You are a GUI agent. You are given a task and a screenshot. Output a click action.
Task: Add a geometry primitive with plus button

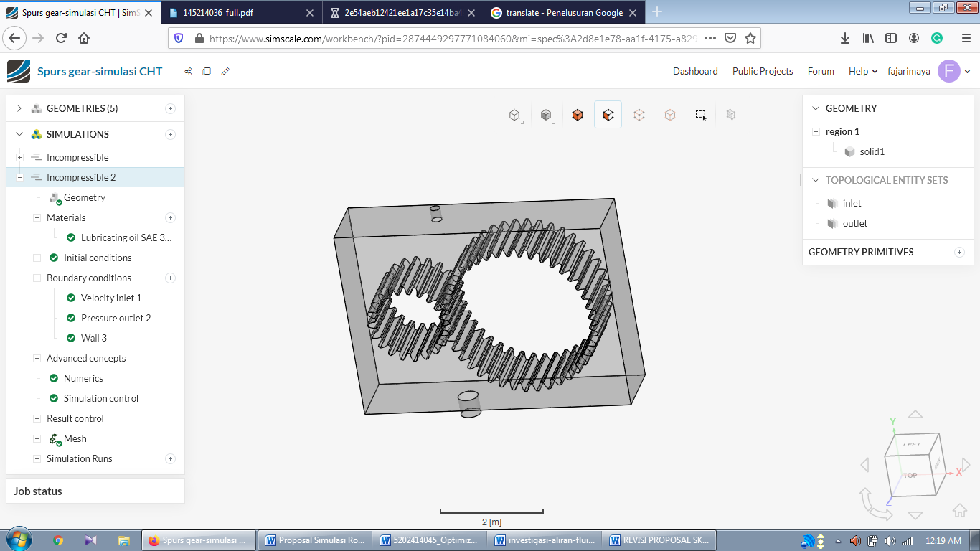click(x=959, y=252)
